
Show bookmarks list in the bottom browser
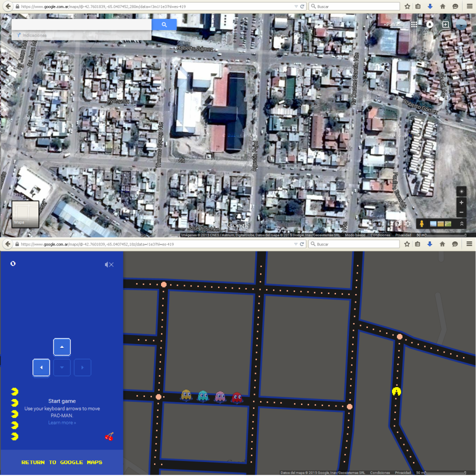pos(417,244)
